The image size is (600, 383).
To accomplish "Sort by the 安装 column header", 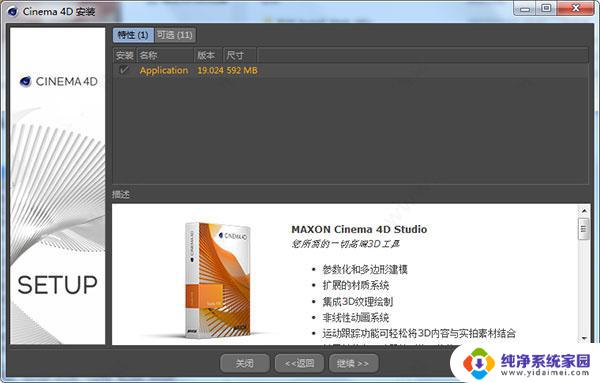I will 125,55.
